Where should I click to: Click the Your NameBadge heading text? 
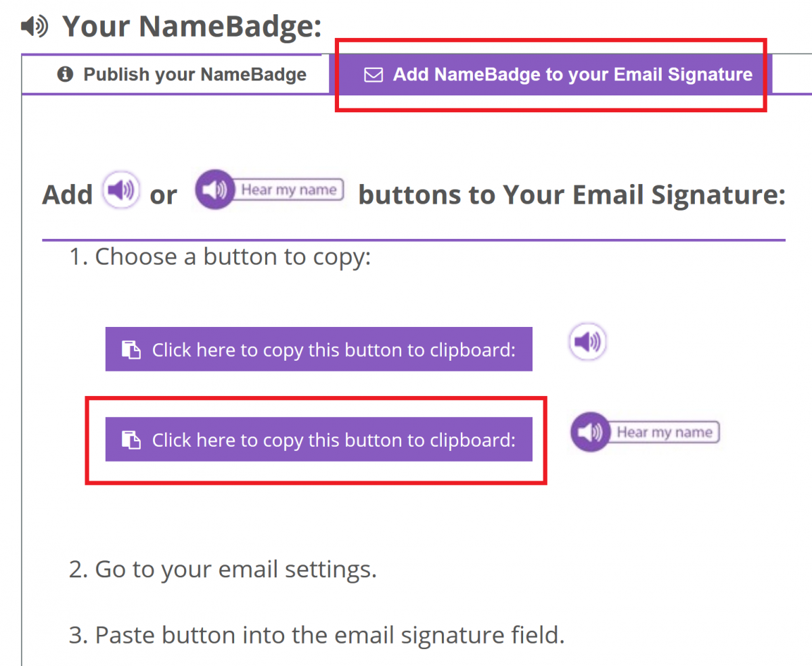[x=191, y=26]
